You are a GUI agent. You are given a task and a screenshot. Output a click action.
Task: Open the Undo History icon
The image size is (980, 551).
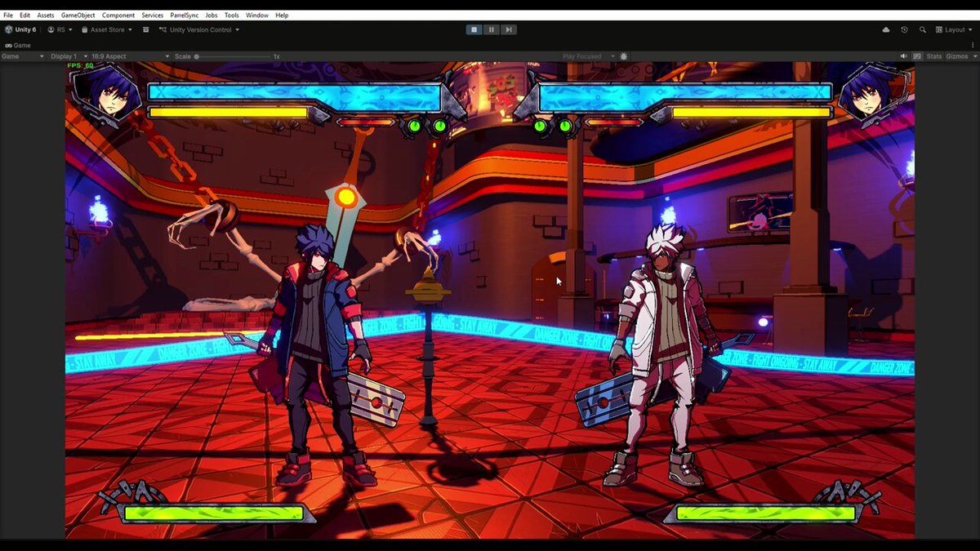pos(904,29)
